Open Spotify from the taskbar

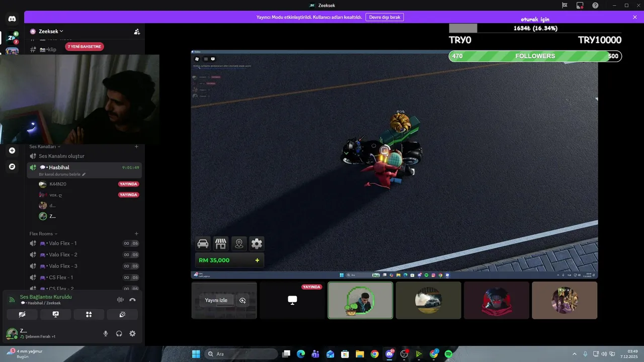click(448, 354)
